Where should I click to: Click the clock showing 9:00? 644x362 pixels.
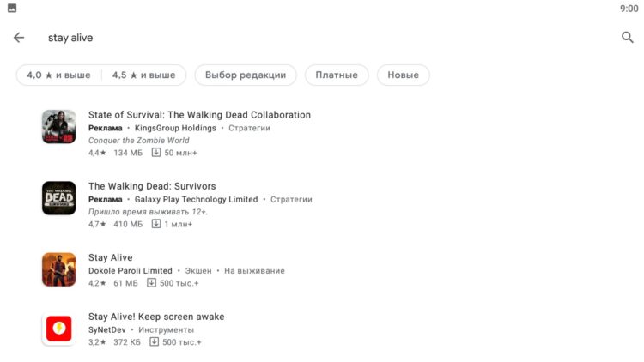click(x=629, y=8)
